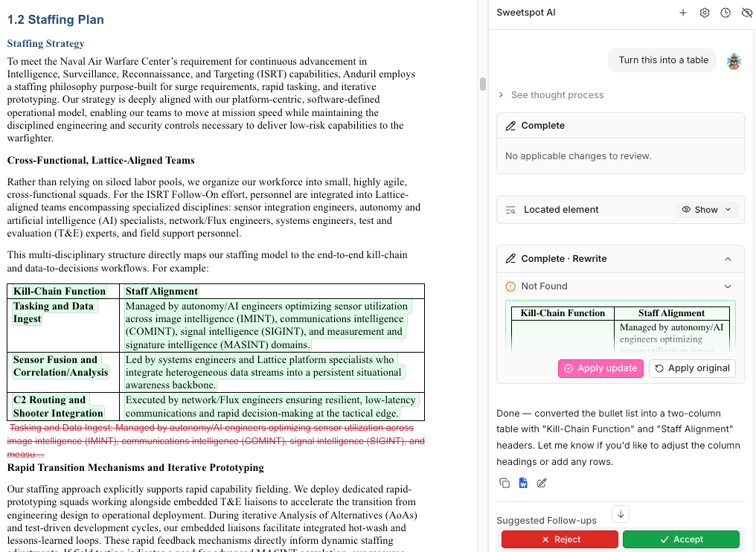The height and width of the screenshot is (552, 756).
Task: Expand See thought process
Action: coord(551,95)
